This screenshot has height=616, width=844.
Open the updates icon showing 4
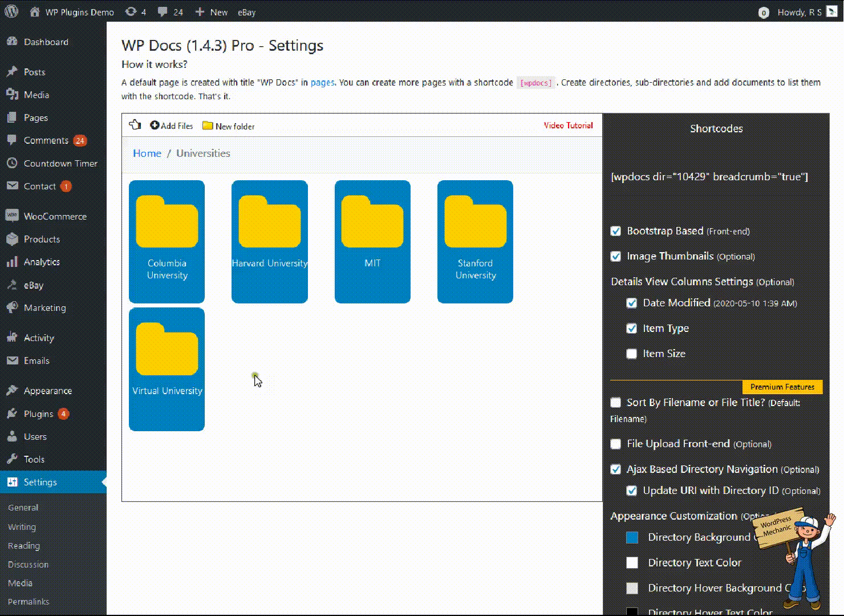[x=135, y=12]
